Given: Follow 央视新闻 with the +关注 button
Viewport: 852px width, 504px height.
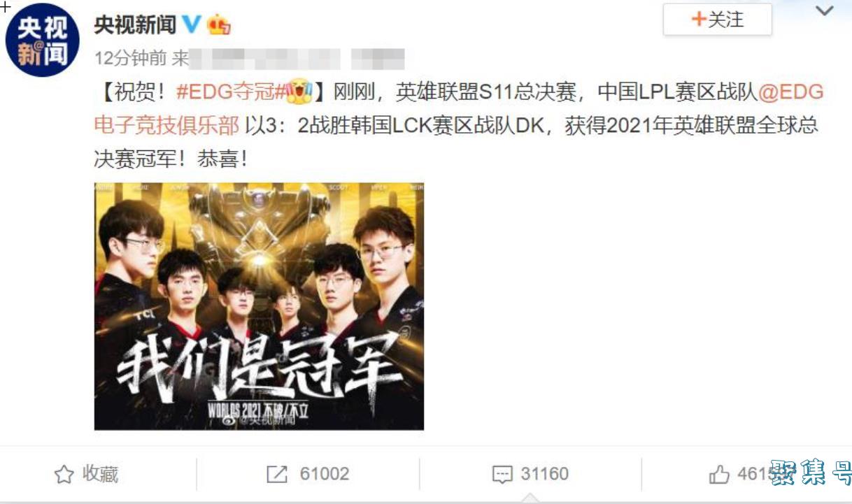Looking at the screenshot, I should (717, 20).
